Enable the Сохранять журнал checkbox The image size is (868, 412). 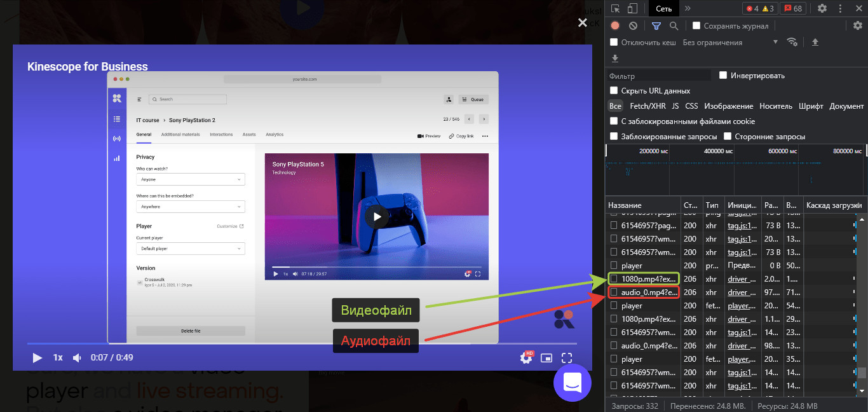(696, 26)
